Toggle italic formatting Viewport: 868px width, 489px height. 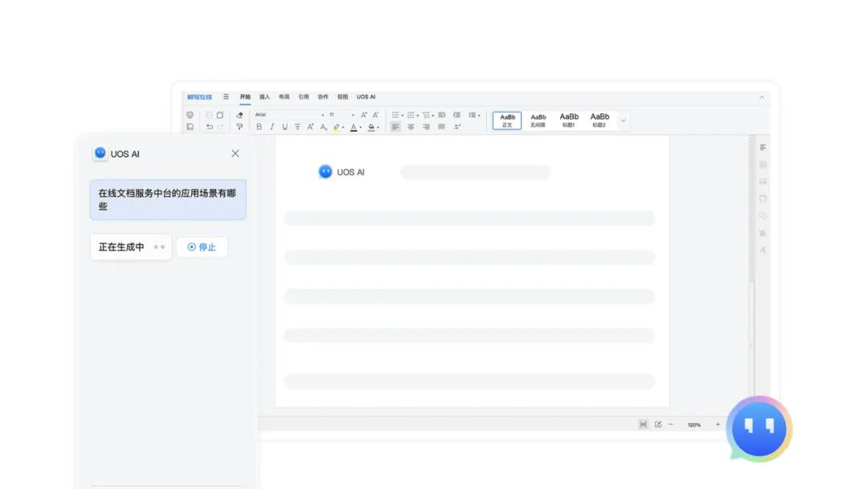point(272,127)
